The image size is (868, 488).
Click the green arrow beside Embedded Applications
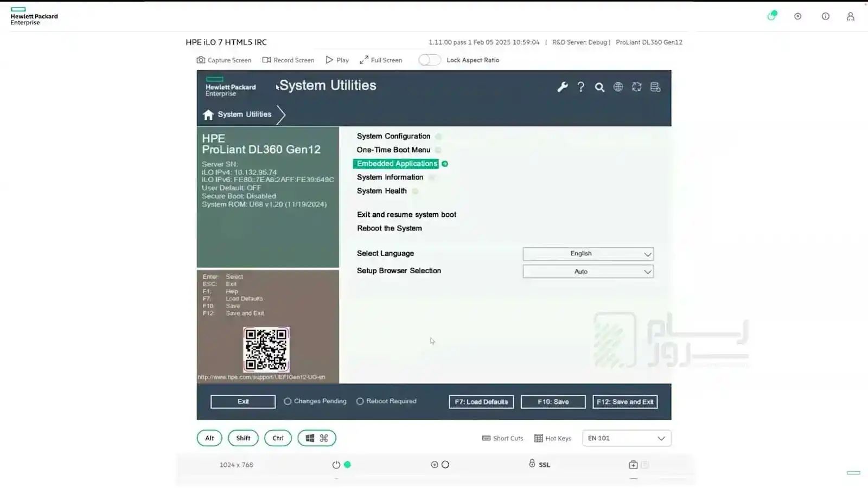445,164
